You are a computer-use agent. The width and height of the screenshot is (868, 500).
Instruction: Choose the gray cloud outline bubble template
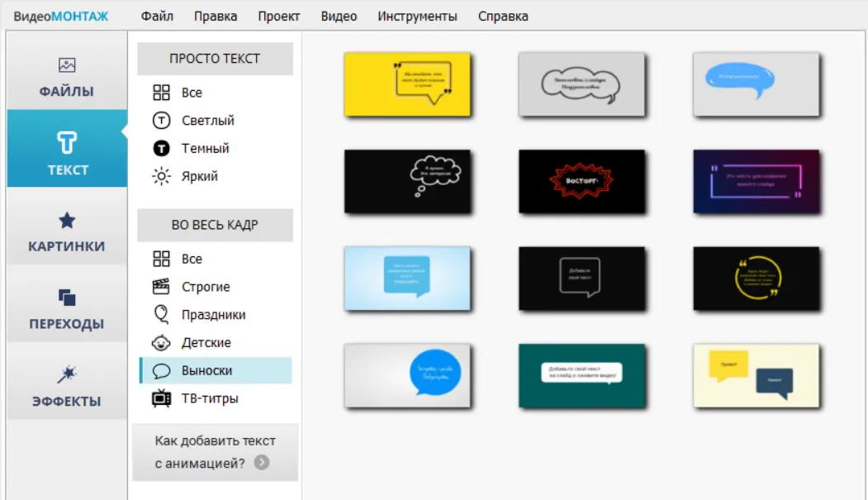pyautogui.click(x=581, y=84)
